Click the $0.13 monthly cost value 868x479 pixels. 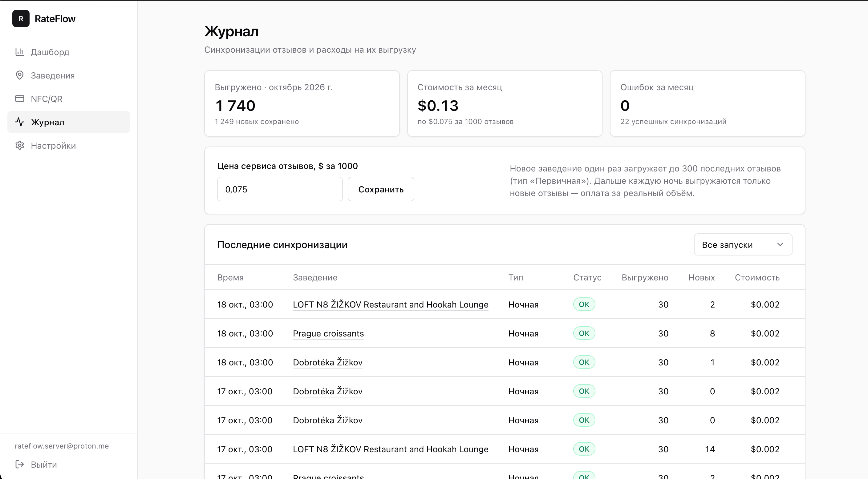(x=438, y=106)
